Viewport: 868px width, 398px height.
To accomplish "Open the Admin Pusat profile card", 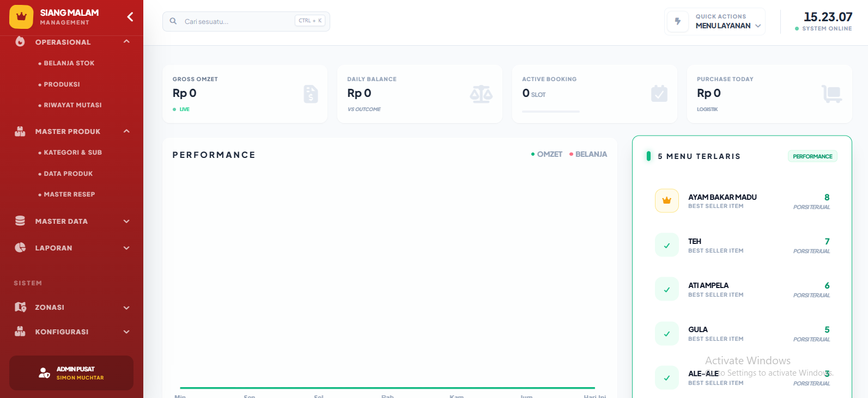I will 71,373.
